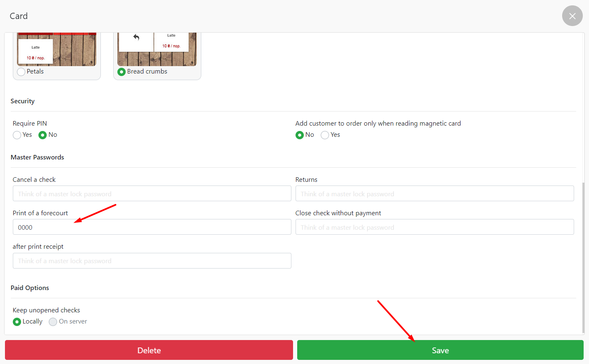Viewport: 589px width, 364px height.
Task: Click the vertical scrollbar on the right
Action: tap(583, 256)
